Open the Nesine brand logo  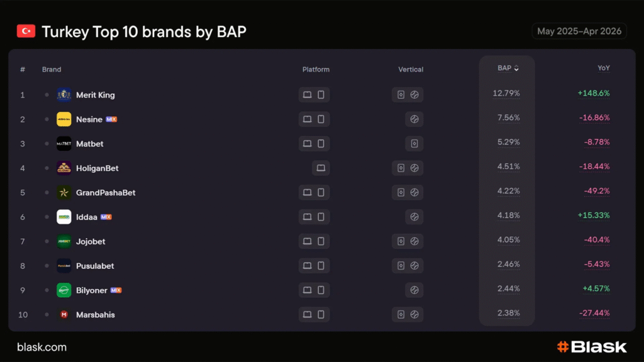(x=64, y=119)
